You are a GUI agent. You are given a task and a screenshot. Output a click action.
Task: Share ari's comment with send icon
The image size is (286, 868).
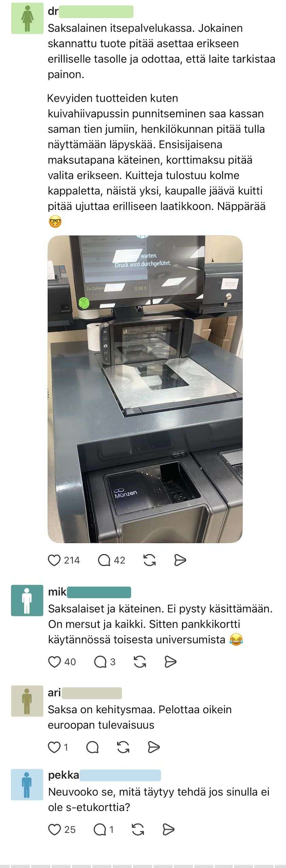point(154,747)
